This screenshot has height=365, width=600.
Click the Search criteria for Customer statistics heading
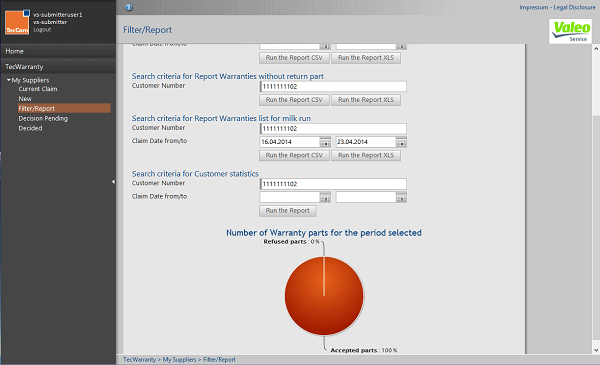[x=195, y=174]
